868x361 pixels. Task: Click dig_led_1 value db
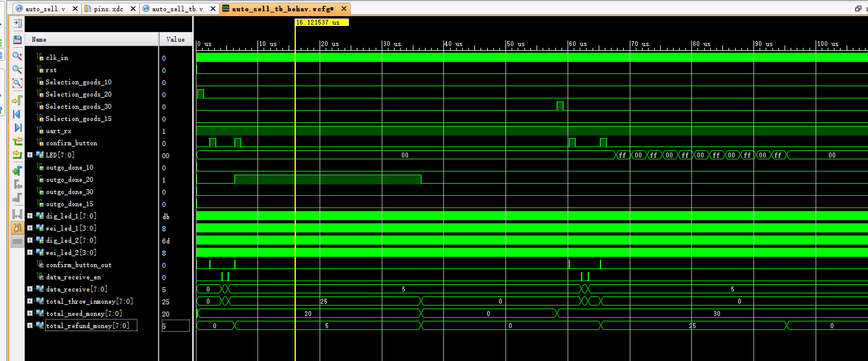point(166,216)
